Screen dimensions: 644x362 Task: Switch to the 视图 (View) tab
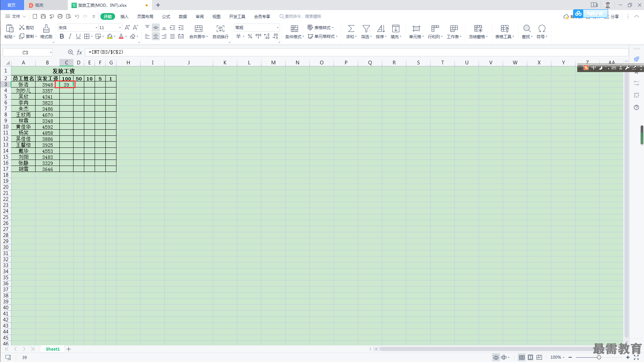pos(216,16)
